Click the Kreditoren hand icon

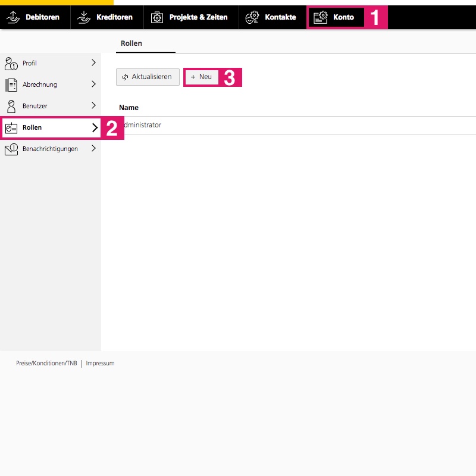tap(84, 17)
